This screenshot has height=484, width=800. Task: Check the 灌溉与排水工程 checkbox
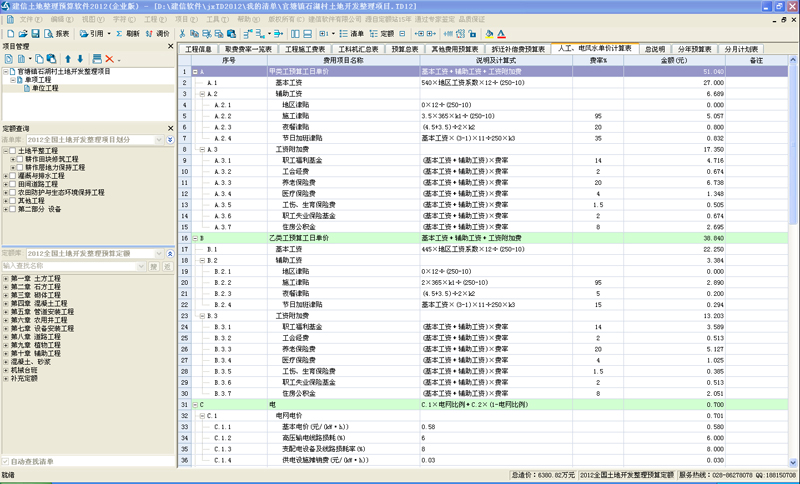coord(13,176)
